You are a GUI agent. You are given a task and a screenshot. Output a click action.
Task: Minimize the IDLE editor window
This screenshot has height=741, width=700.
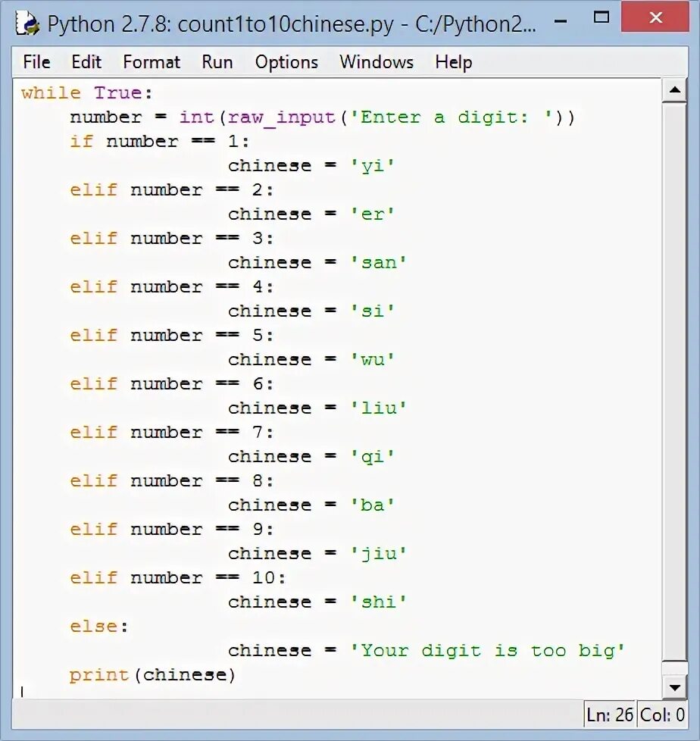point(561,20)
